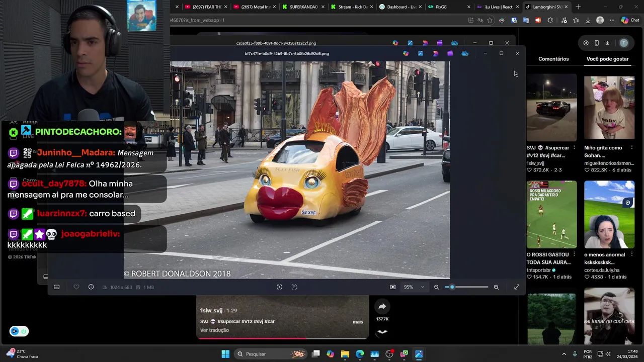Open Microsoft Edge from the taskbar
This screenshot has height=362, width=644.
(360, 354)
